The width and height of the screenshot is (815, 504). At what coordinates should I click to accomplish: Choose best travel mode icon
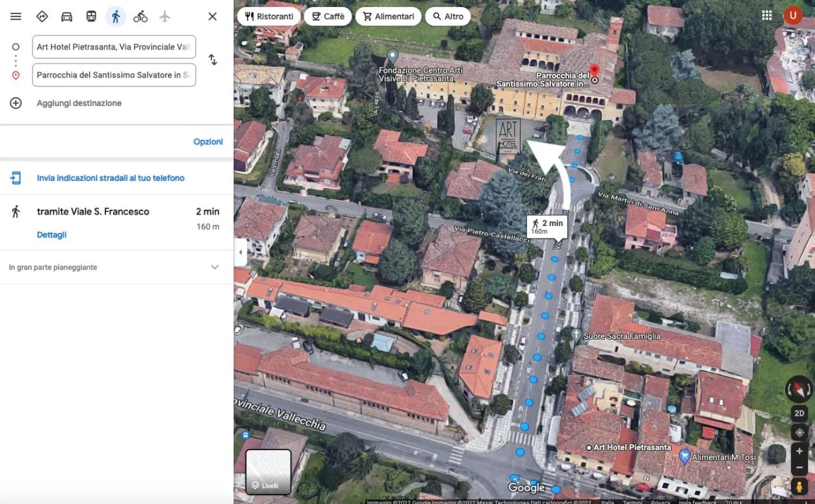(x=42, y=16)
